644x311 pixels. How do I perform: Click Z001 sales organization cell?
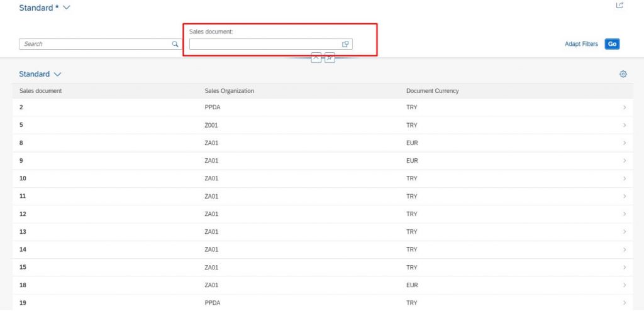click(211, 125)
